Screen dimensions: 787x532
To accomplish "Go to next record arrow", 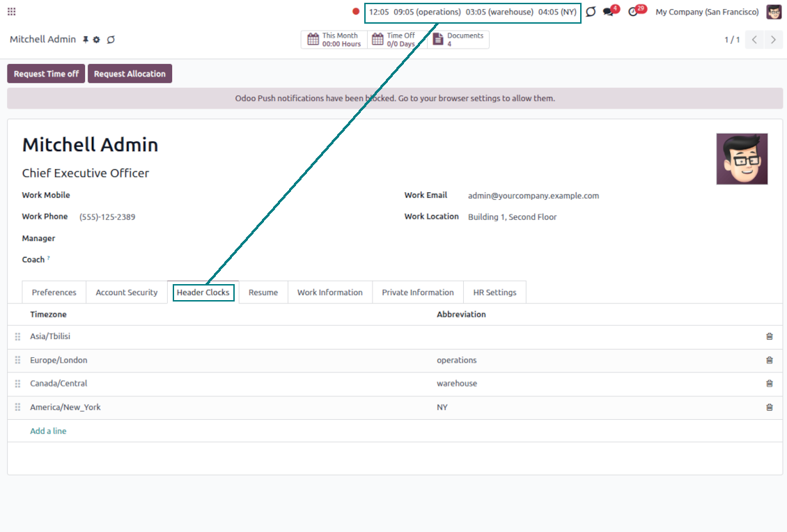I will (x=774, y=40).
